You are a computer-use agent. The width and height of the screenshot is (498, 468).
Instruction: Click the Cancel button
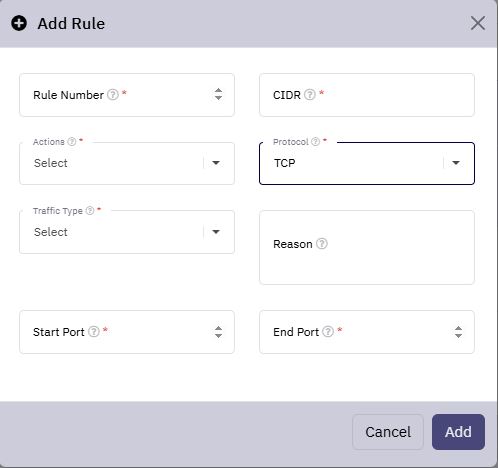[x=388, y=432]
